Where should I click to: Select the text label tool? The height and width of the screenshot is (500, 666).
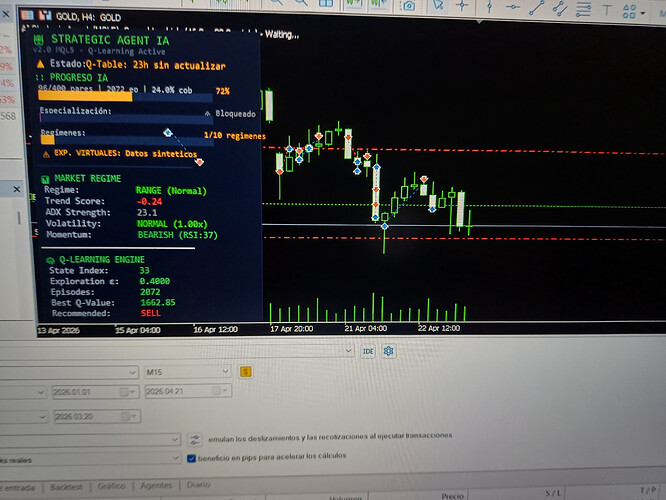pos(607,10)
